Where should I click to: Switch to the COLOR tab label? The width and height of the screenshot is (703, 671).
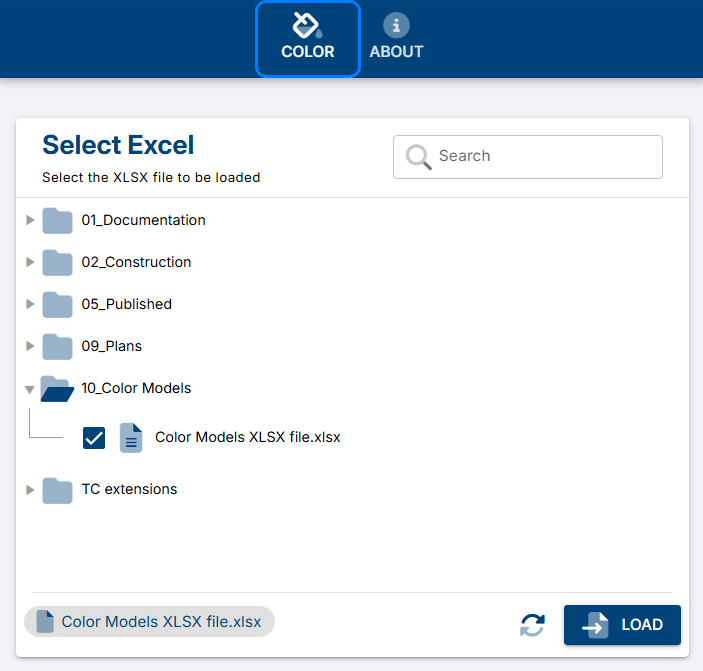point(307,52)
